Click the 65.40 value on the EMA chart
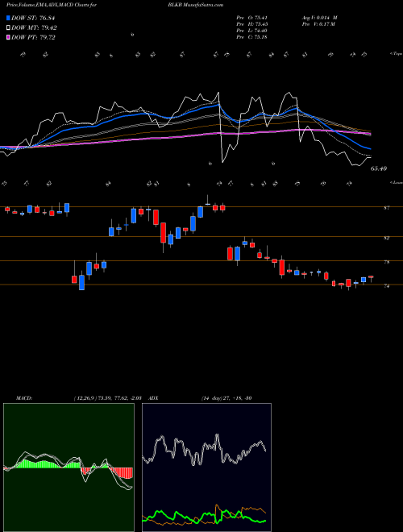The width and height of the screenshot is (403, 532). pos(379,168)
